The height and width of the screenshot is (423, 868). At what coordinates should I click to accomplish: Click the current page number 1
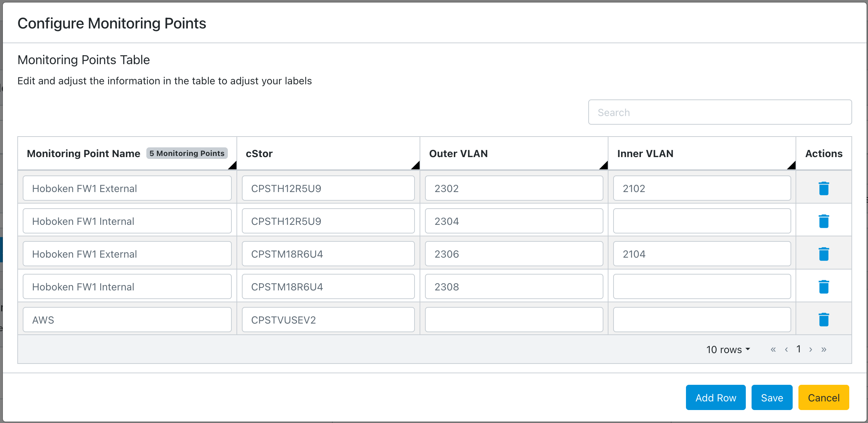click(x=798, y=349)
